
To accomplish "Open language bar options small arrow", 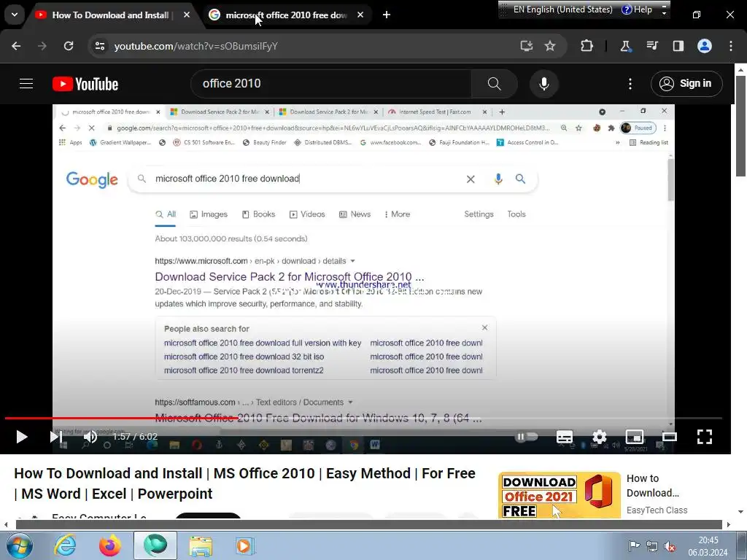I will point(664,13).
